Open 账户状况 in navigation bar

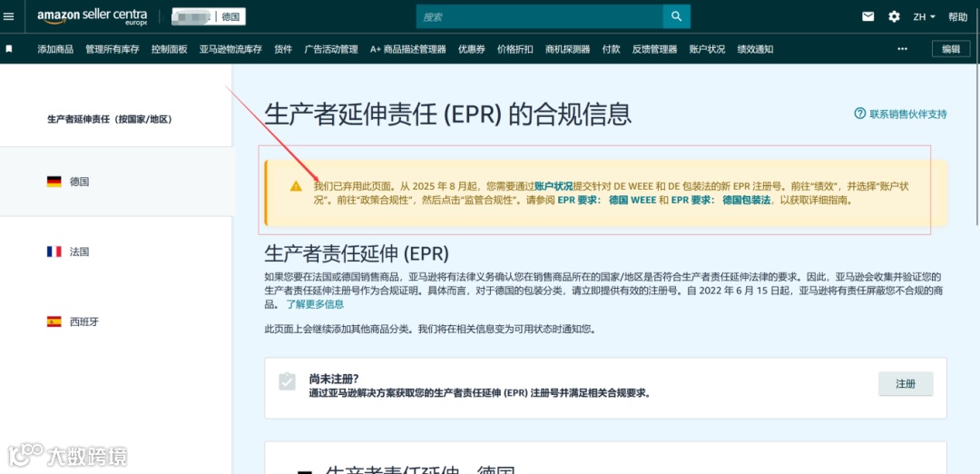tap(707, 49)
